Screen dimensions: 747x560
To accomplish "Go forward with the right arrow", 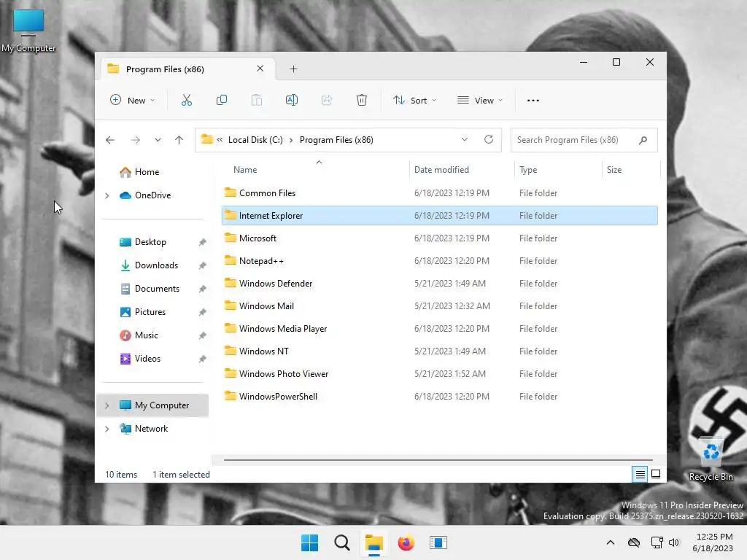I will (136, 140).
